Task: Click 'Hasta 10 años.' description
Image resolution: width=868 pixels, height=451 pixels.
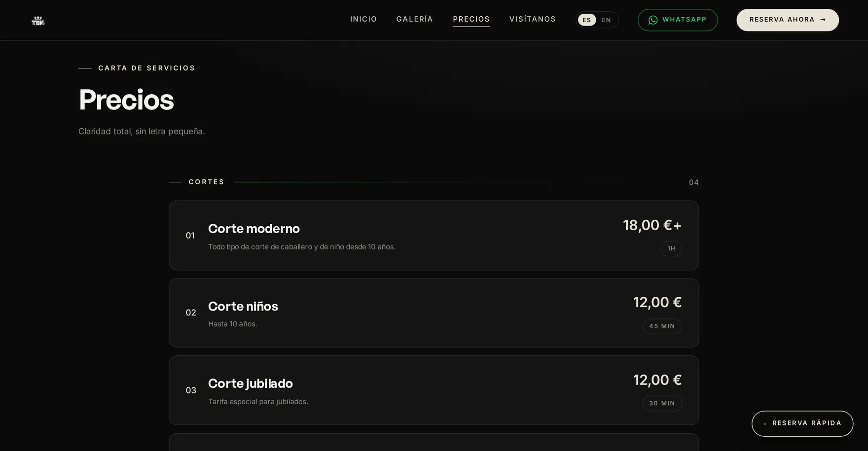Action: (233, 324)
